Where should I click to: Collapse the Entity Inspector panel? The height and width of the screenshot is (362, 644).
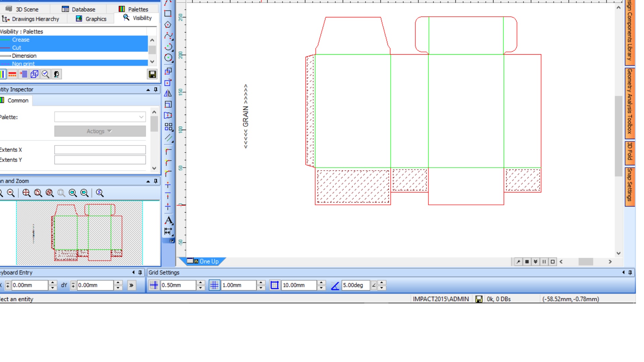click(148, 89)
